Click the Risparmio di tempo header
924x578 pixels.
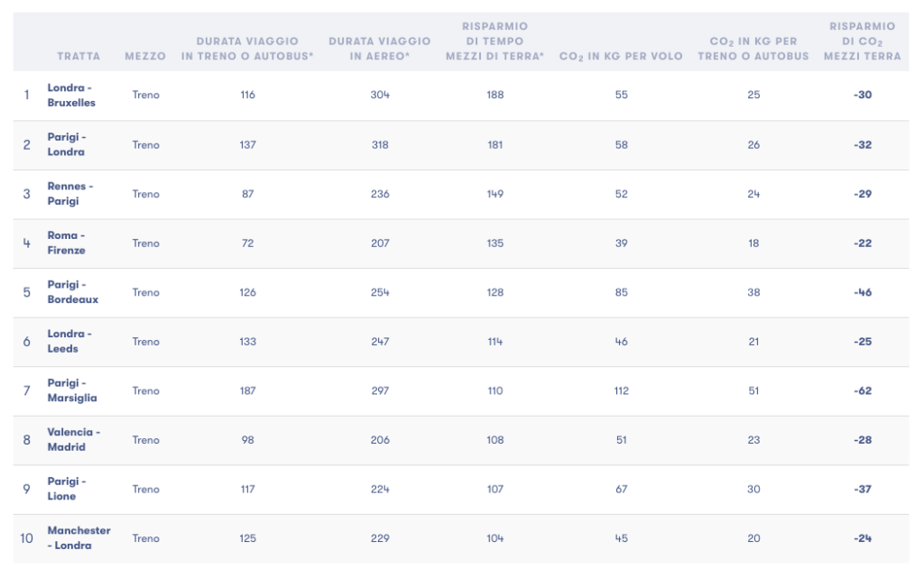(494, 41)
